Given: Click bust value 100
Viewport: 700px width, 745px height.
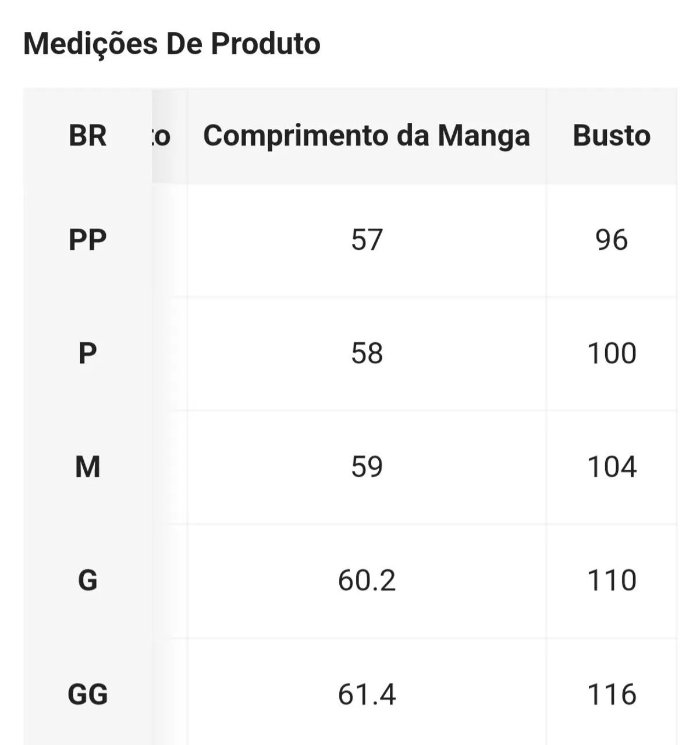Looking at the screenshot, I should point(612,353).
